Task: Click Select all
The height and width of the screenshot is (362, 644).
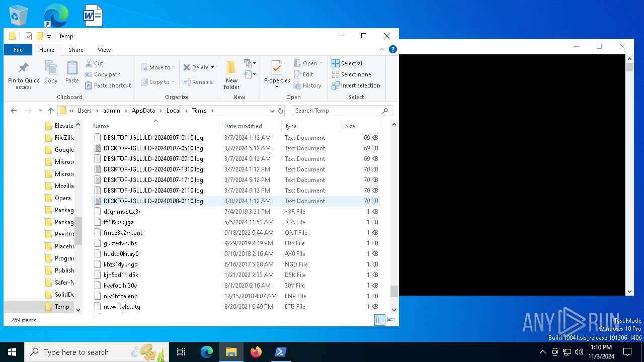Action: (x=348, y=63)
